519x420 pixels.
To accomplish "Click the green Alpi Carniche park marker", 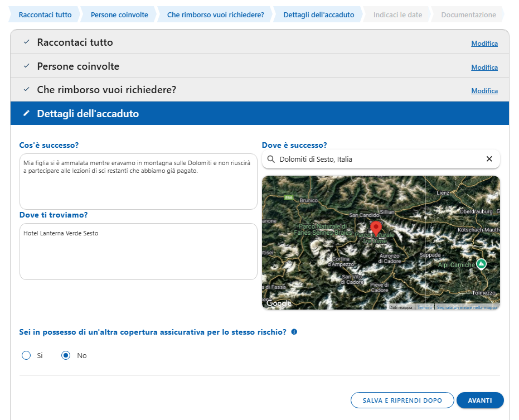I will (x=481, y=263).
